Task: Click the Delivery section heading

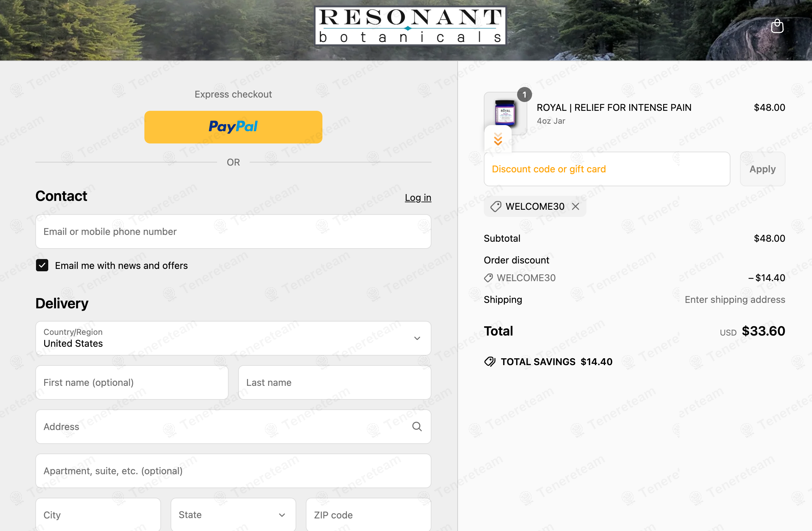Action: coord(62,303)
